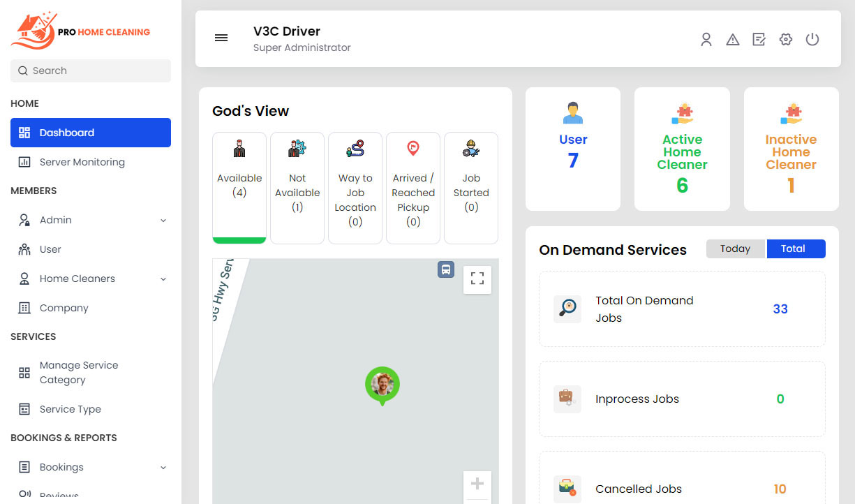The image size is (855, 504).
Task: Select Dashboard in the sidebar
Action: (x=66, y=132)
